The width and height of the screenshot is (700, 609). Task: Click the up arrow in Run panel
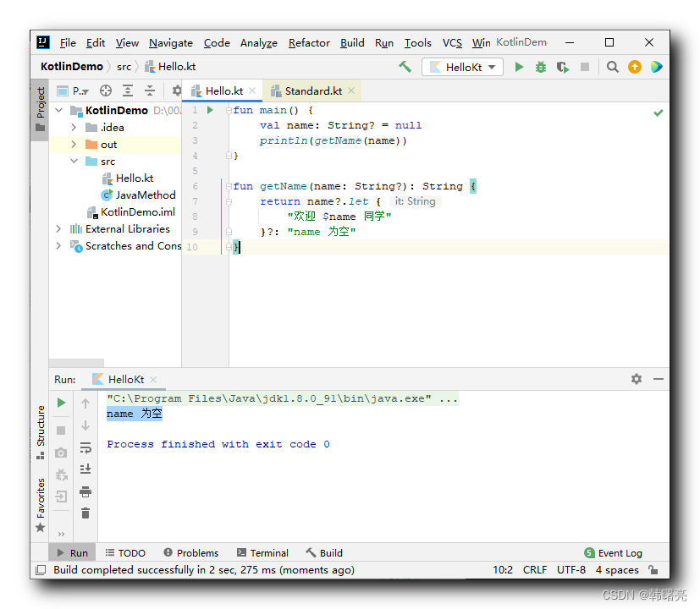(85, 403)
